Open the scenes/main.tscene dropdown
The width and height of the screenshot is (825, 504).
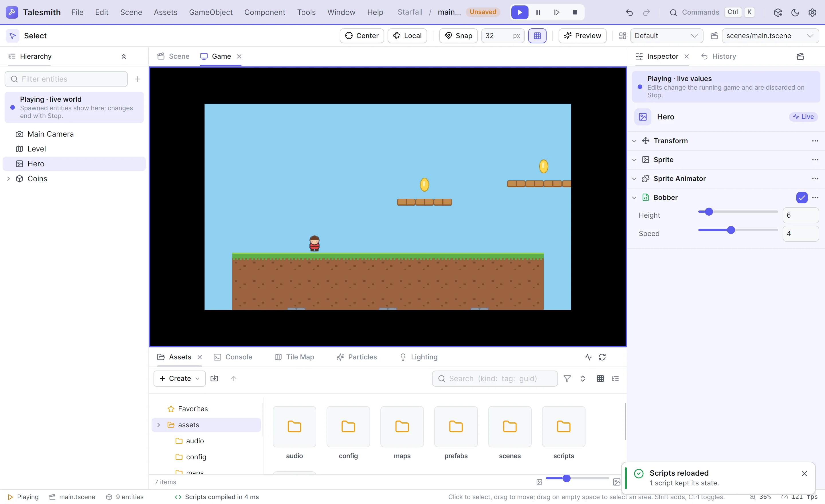tap(770, 36)
